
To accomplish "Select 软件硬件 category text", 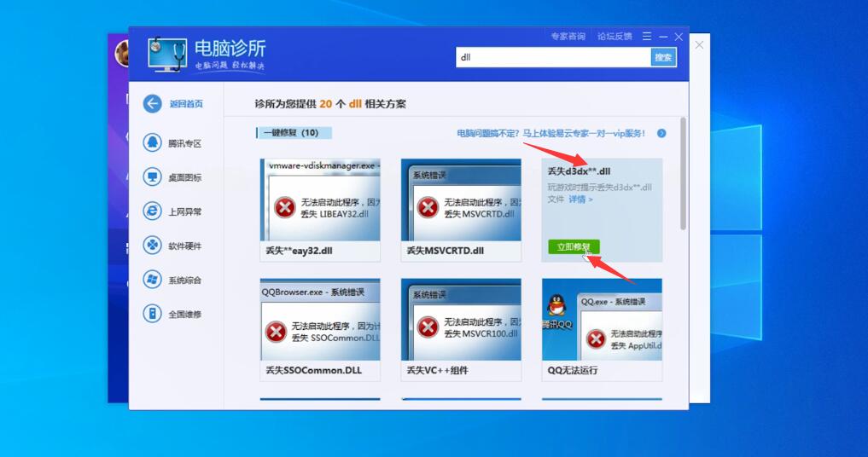I will coord(185,246).
